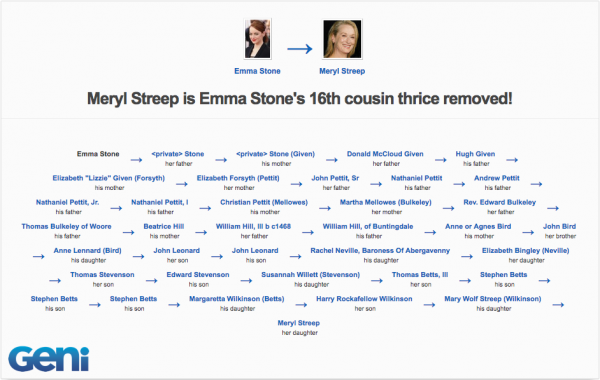This screenshot has height=380, width=600.
Task: Open Emma Stone's profile photo
Action: [x=258, y=39]
